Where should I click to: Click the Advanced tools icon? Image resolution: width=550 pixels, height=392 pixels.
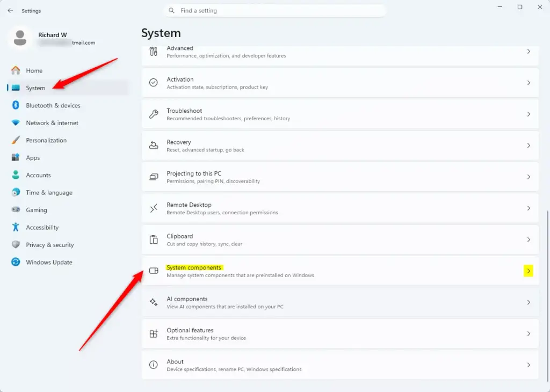coord(154,52)
